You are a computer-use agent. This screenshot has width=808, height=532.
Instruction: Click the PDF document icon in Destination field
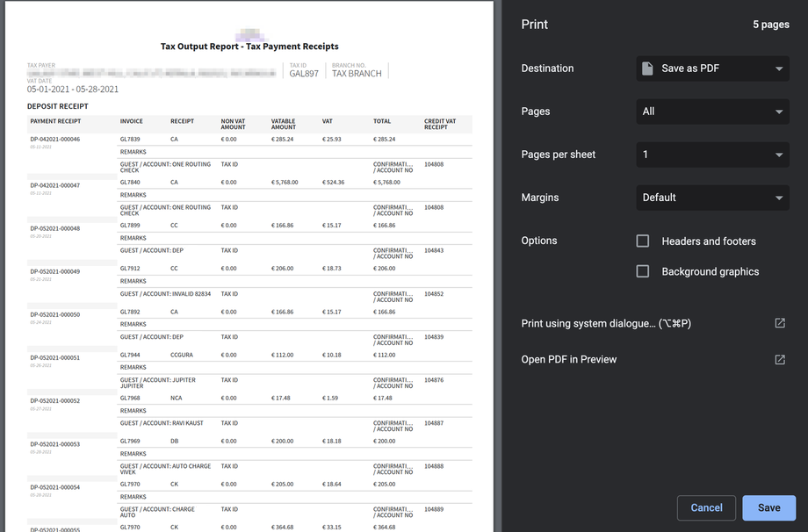coord(648,68)
